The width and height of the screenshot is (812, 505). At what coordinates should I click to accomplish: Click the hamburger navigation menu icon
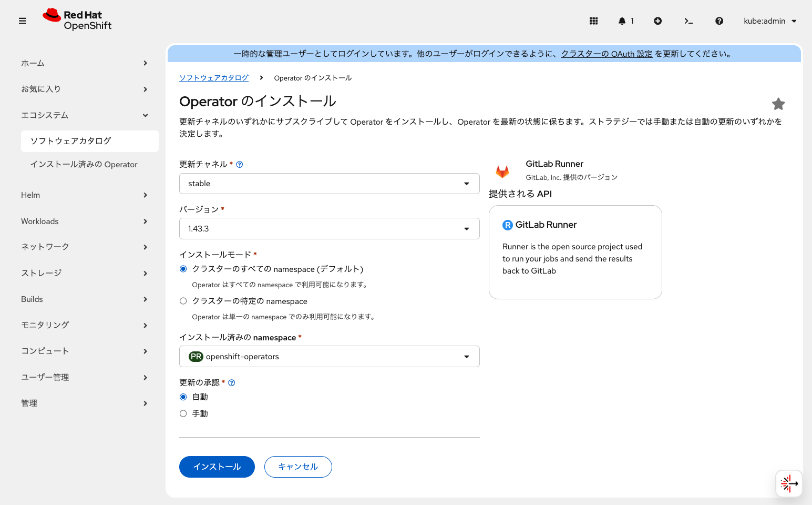[22, 21]
